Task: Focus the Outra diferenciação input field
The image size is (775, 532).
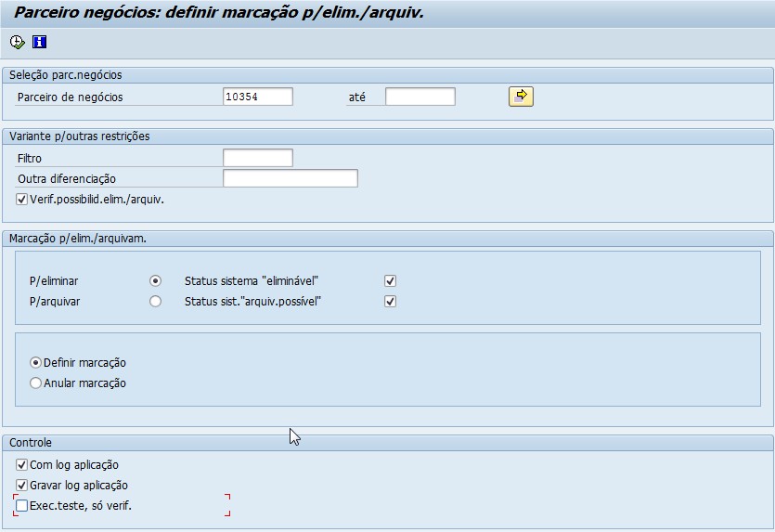Action: tap(291, 178)
